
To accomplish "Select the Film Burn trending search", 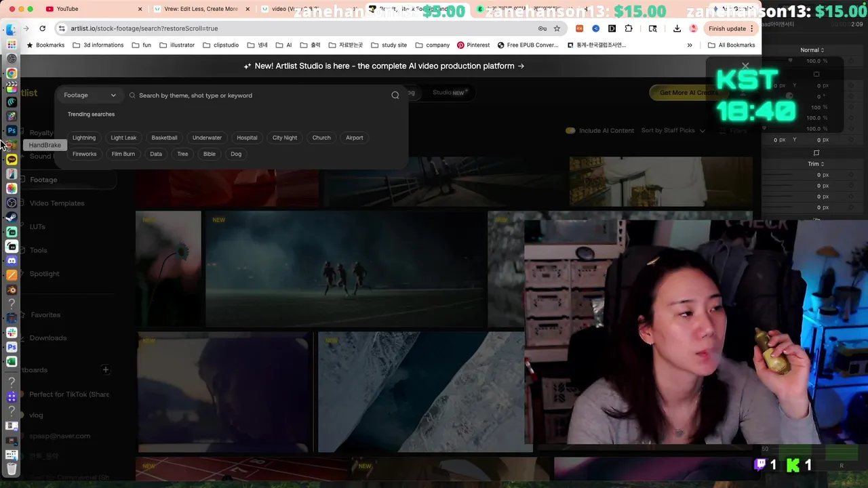I will click(123, 154).
